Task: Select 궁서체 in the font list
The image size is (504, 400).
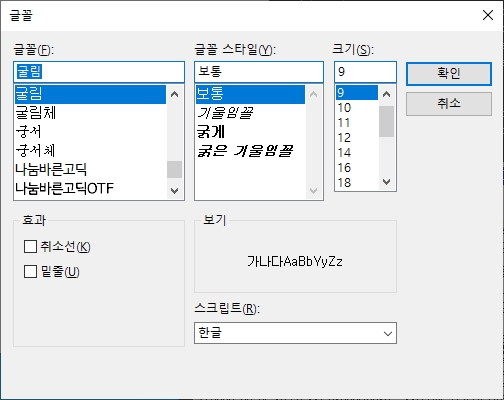Action: point(90,151)
